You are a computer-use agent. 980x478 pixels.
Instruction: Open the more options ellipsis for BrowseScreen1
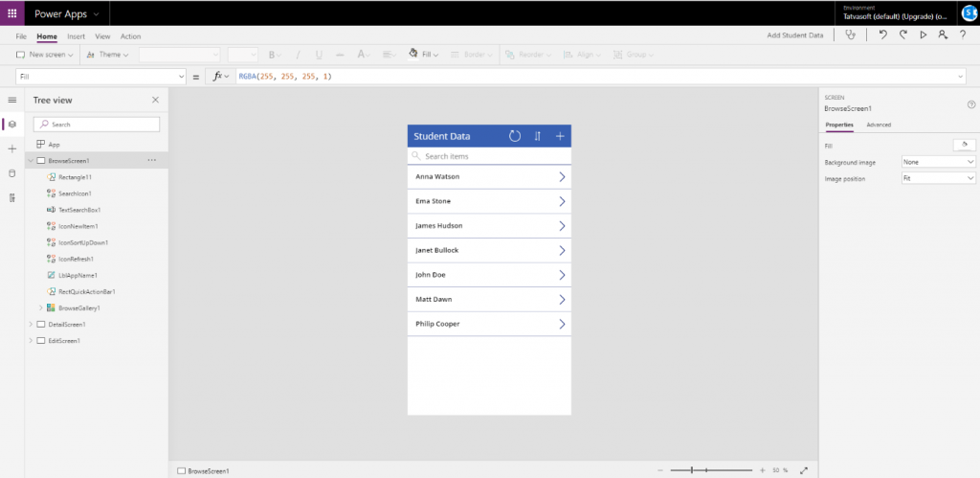[152, 161]
